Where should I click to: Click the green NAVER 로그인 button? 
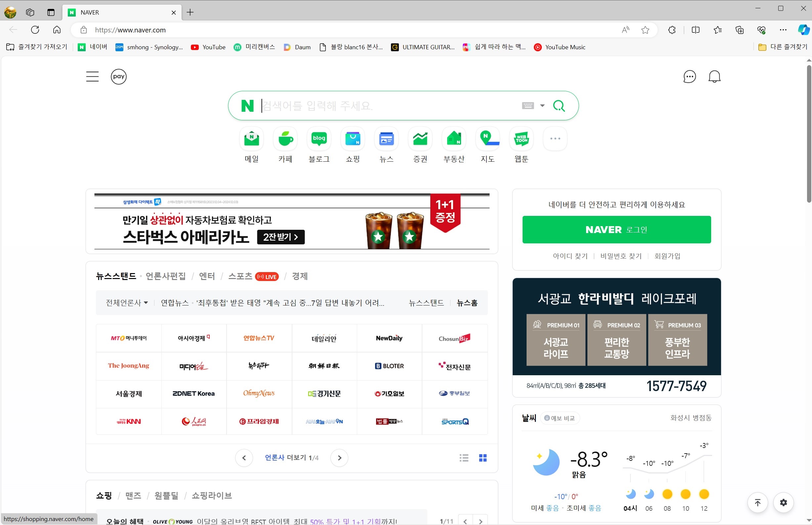[617, 229]
